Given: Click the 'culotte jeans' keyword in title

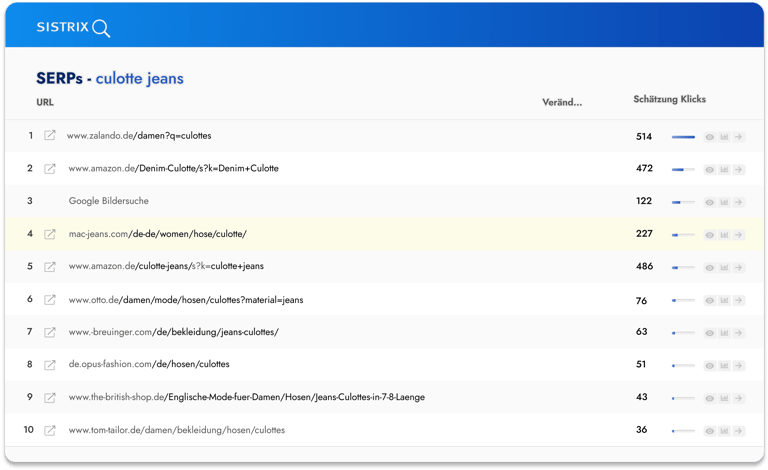Looking at the screenshot, I should pyautogui.click(x=140, y=78).
